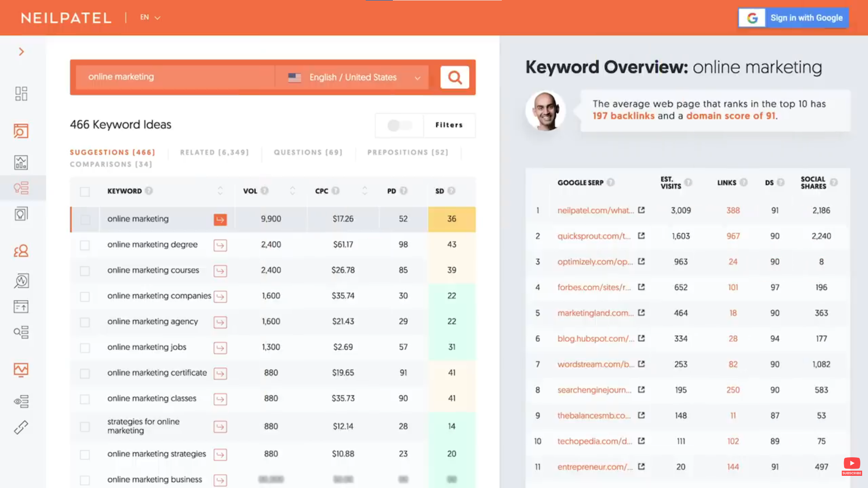Click the search magnifier button in keyword bar
Screen dimensions: 868x488
click(x=454, y=77)
